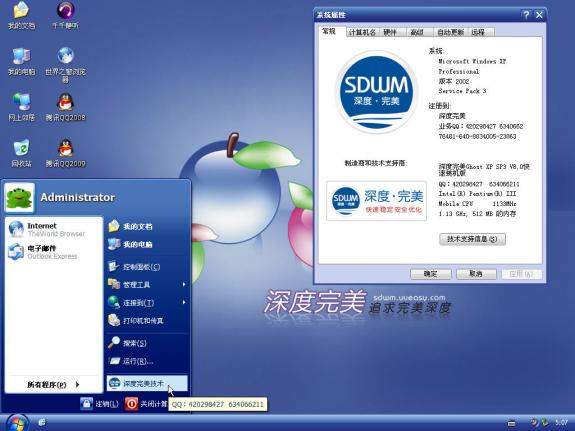Expand 所有程序(P) programs list
The height and width of the screenshot is (431, 575).
53,384
